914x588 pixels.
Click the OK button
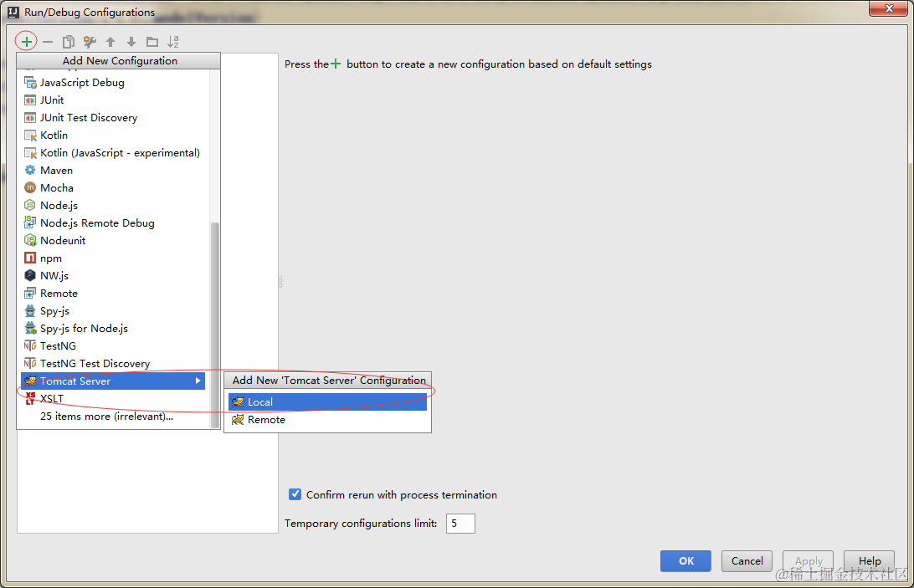685,560
